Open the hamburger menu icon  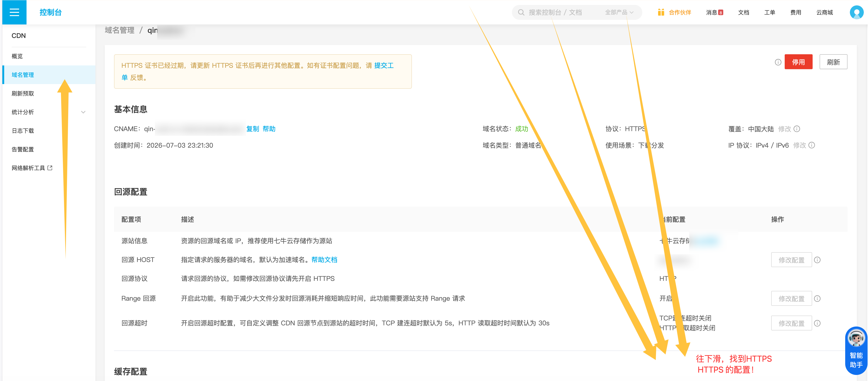click(14, 13)
